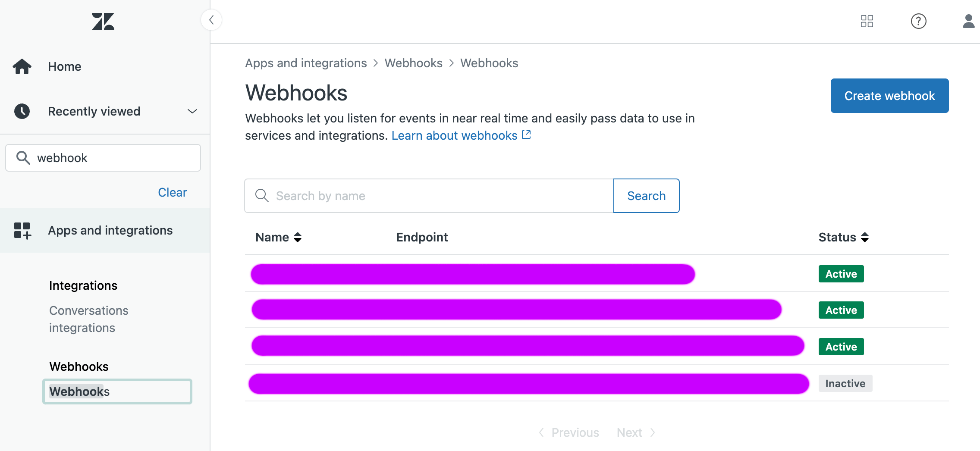This screenshot has height=451, width=980.
Task: Click the Zendesk logo icon
Action: pyautogui.click(x=103, y=21)
